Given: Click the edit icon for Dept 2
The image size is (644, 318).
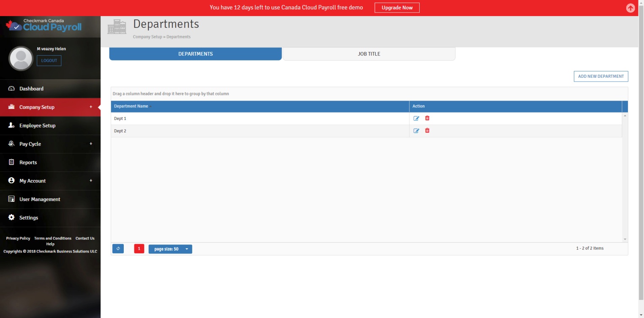Looking at the screenshot, I should (x=416, y=131).
